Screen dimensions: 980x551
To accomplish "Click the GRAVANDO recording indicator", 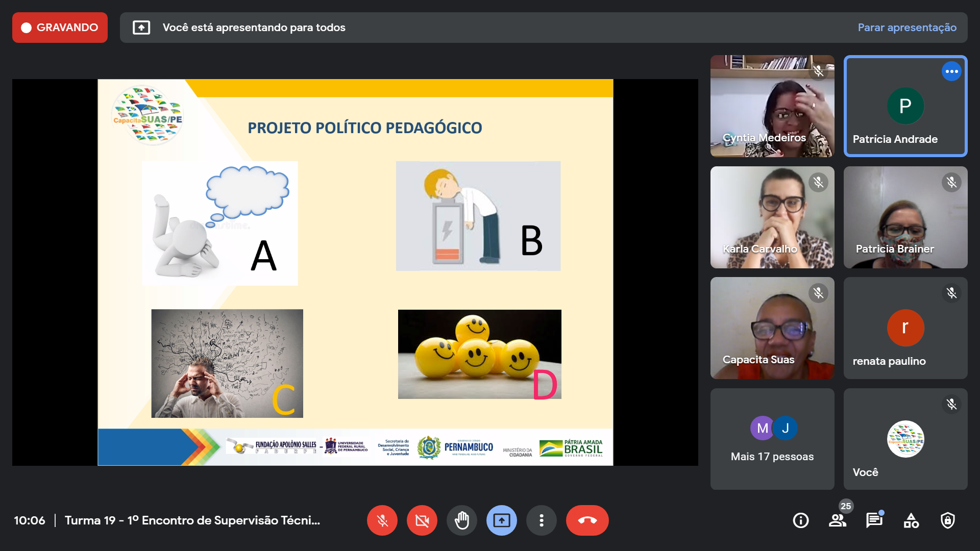I will [x=60, y=28].
